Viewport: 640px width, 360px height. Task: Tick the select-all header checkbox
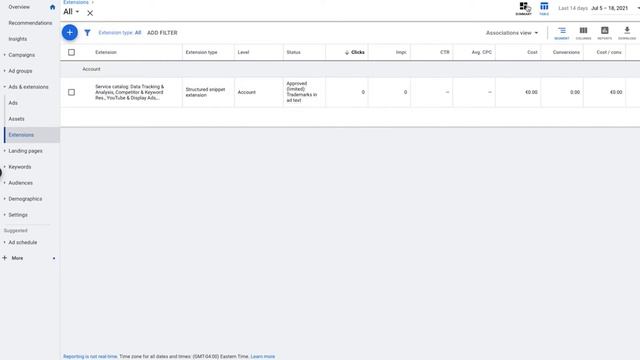point(71,52)
